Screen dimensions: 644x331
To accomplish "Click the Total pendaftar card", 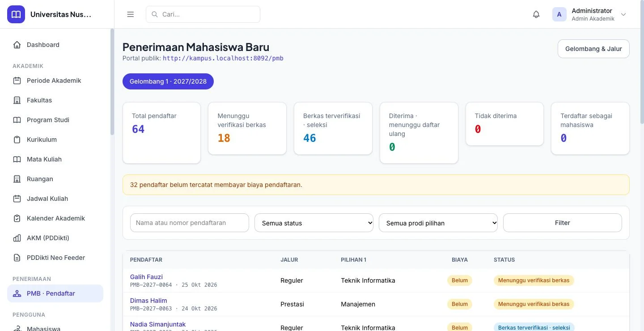I will (x=161, y=133).
